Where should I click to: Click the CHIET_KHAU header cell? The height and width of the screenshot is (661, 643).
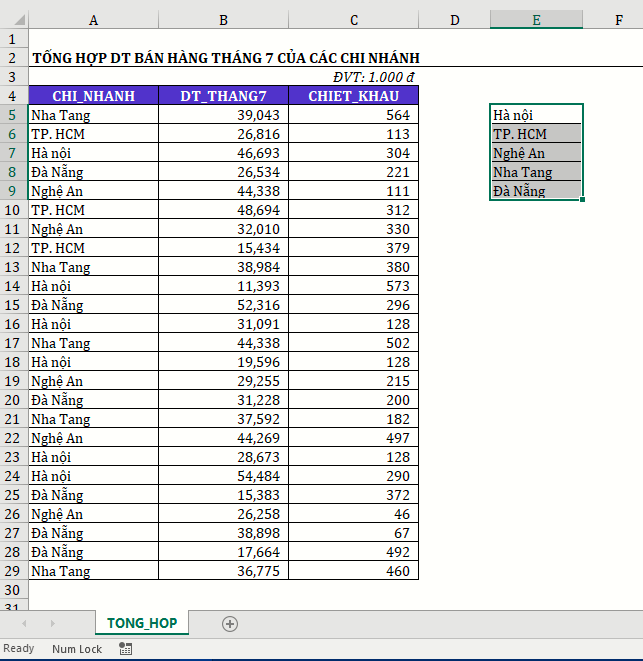pyautogui.click(x=353, y=96)
